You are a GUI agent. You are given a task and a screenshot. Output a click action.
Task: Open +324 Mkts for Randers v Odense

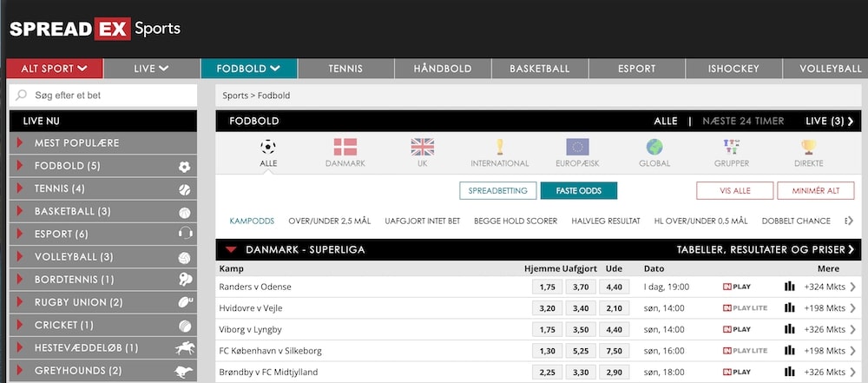829,287
